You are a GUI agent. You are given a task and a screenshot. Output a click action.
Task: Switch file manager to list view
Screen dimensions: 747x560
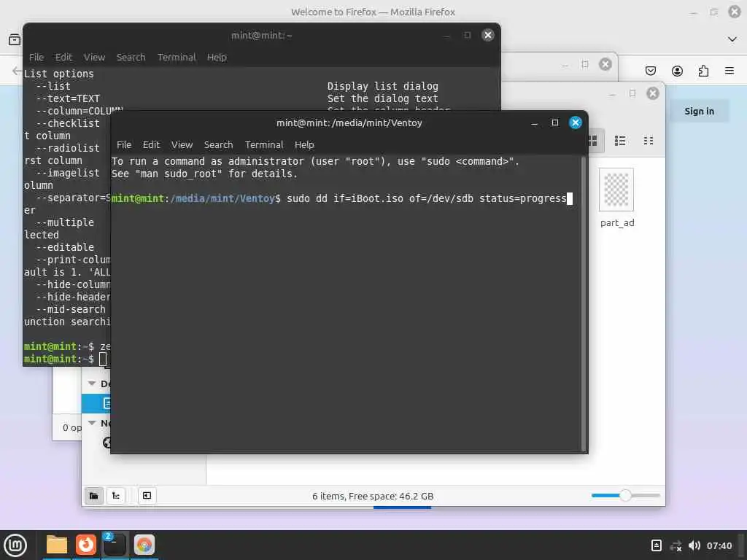tap(620, 141)
